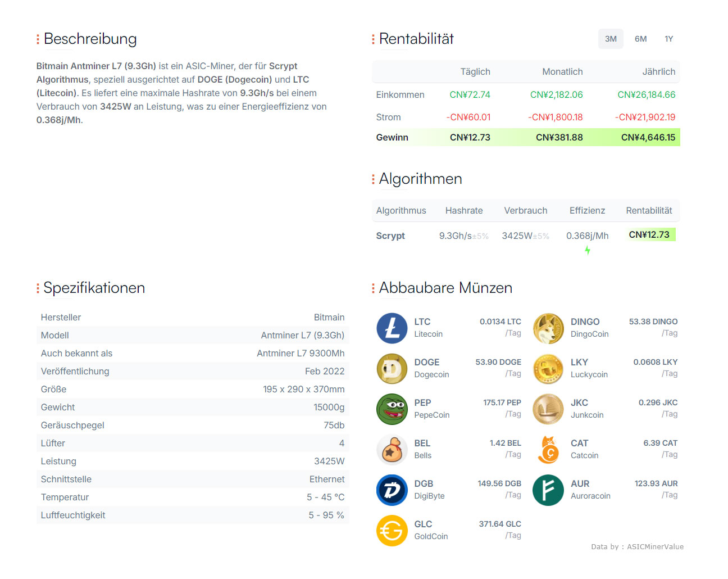Screen dimensions: 728x579
Task: Select yearly profit CN¥4,646.15
Action: tap(648, 137)
